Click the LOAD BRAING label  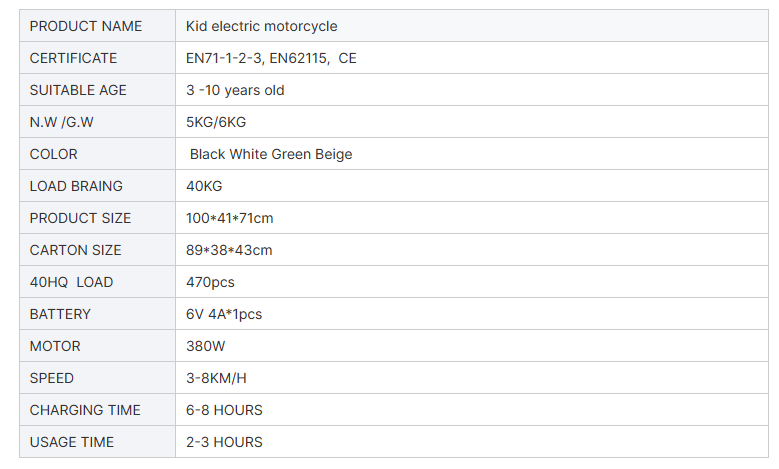[x=76, y=186]
